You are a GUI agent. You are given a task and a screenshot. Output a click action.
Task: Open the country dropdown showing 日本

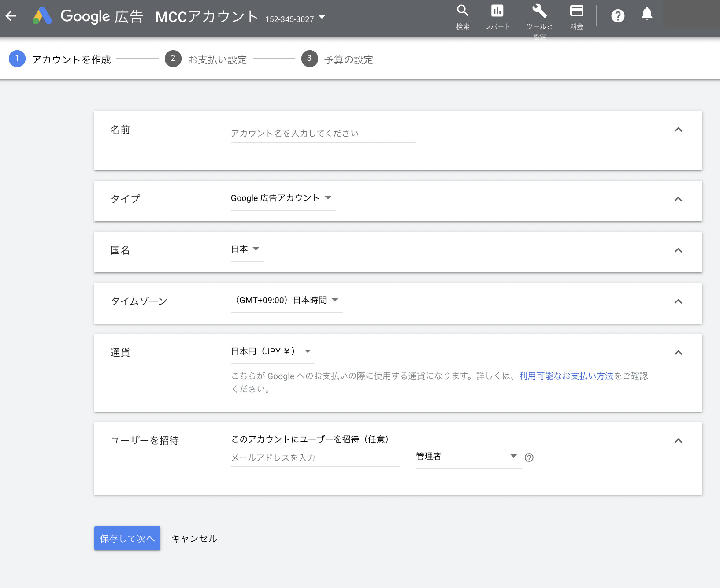pos(246,249)
